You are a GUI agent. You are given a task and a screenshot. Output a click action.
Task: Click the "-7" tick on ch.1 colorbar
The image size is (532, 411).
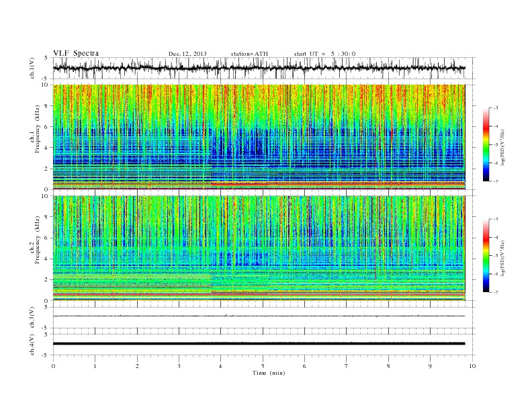pos(496,181)
